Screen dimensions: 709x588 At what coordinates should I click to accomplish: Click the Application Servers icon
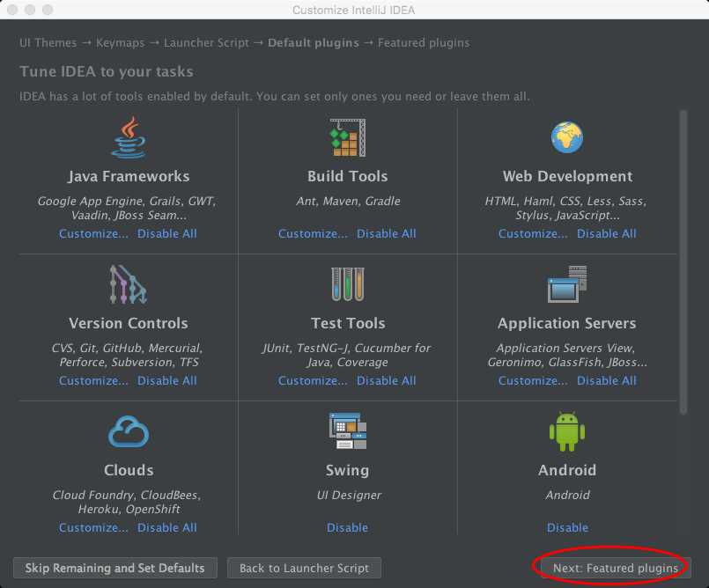(x=567, y=284)
